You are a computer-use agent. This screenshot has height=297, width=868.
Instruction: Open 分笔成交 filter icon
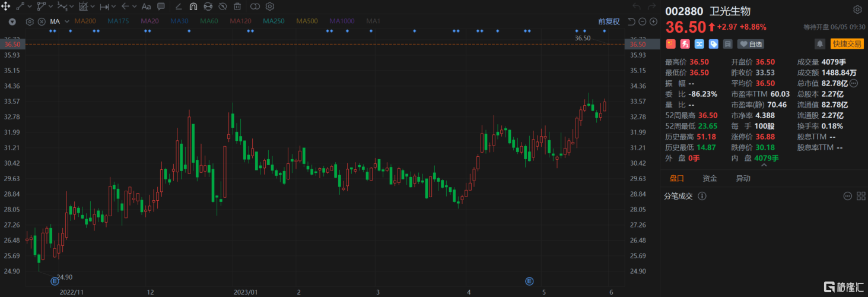[847, 196]
